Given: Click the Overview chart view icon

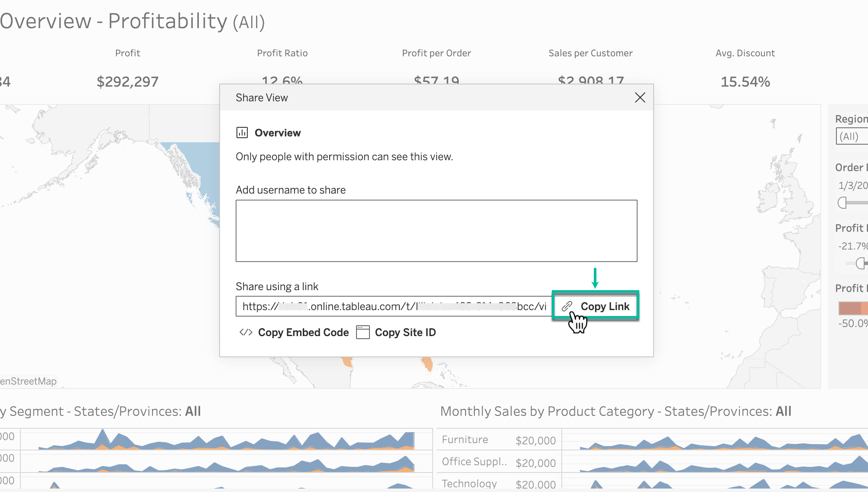Looking at the screenshot, I should click(x=242, y=133).
